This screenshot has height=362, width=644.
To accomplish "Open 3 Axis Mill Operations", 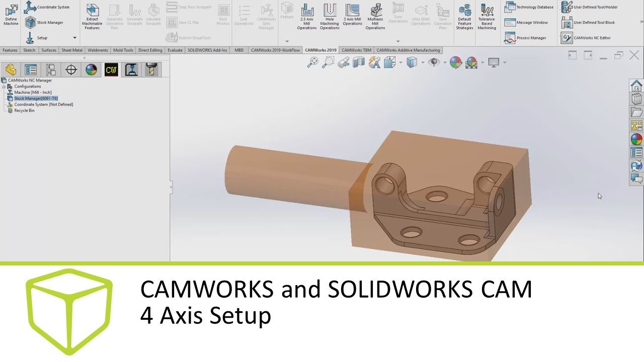I will tap(352, 15).
